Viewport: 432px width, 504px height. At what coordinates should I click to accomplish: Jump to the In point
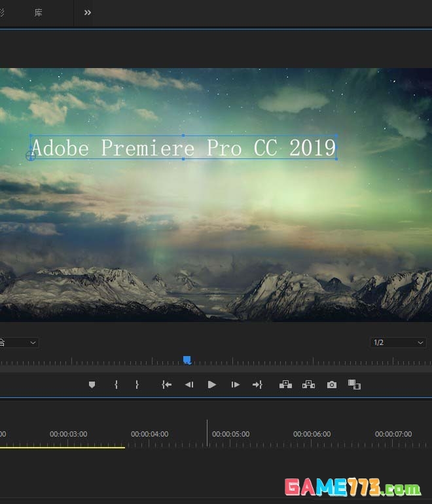point(166,384)
